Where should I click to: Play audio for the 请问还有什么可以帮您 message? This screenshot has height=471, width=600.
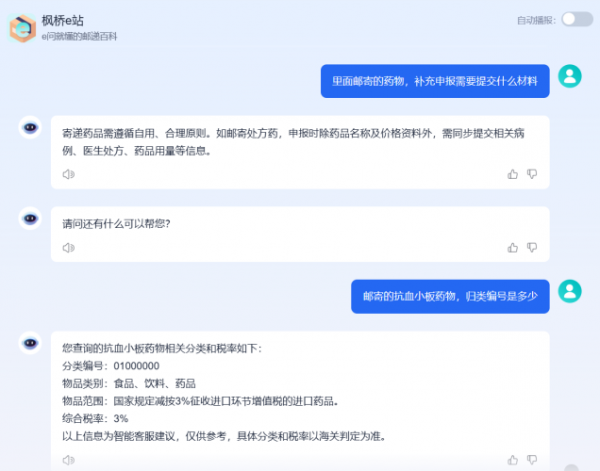[69, 247]
